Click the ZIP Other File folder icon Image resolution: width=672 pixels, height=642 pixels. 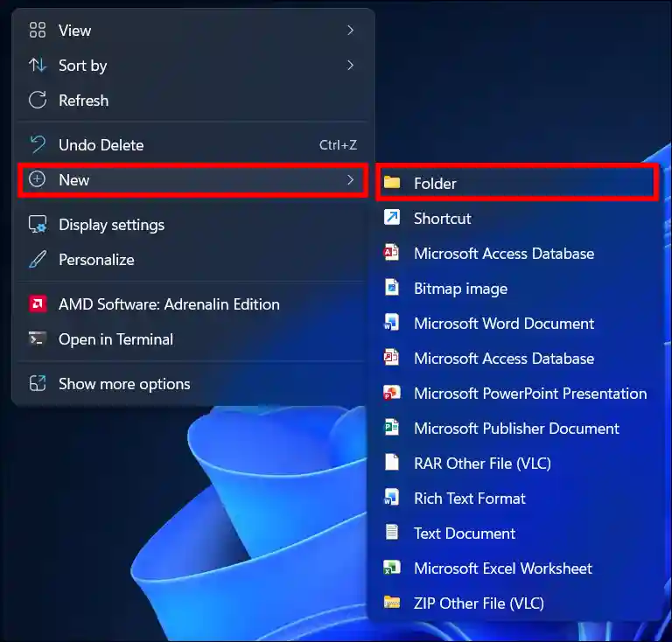[x=392, y=602]
